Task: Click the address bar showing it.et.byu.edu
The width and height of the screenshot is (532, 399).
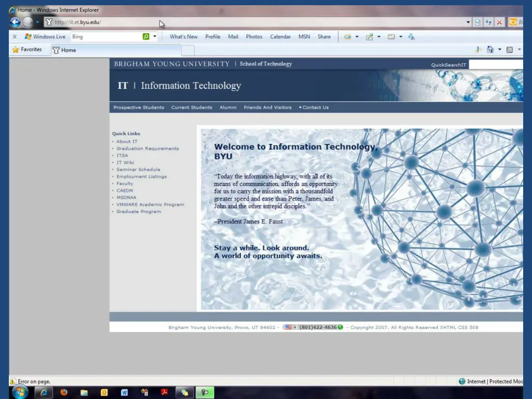Action: pos(255,22)
